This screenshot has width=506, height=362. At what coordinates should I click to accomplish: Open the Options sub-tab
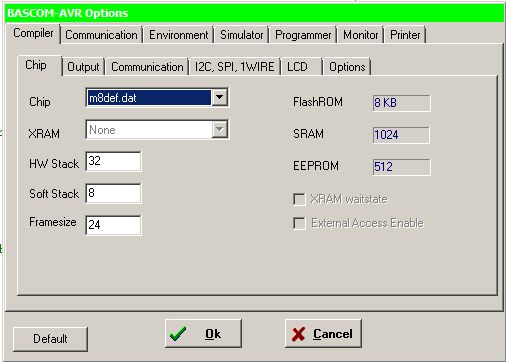[347, 67]
